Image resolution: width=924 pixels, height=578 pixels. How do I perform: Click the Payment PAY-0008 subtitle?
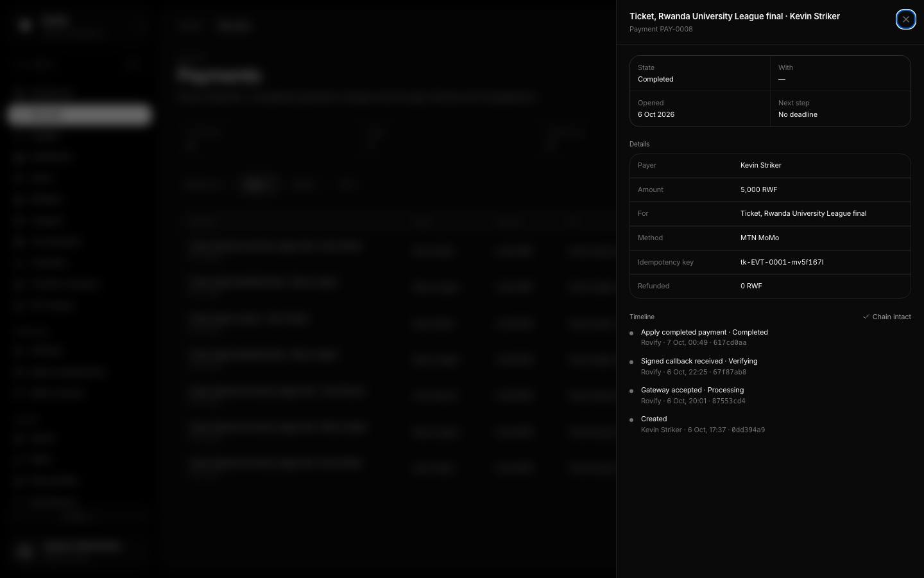(661, 30)
